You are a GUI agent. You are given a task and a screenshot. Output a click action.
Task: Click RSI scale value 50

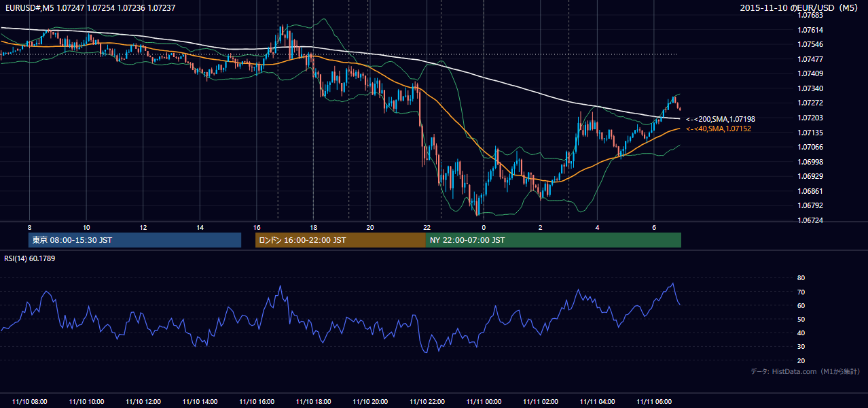pyautogui.click(x=801, y=319)
